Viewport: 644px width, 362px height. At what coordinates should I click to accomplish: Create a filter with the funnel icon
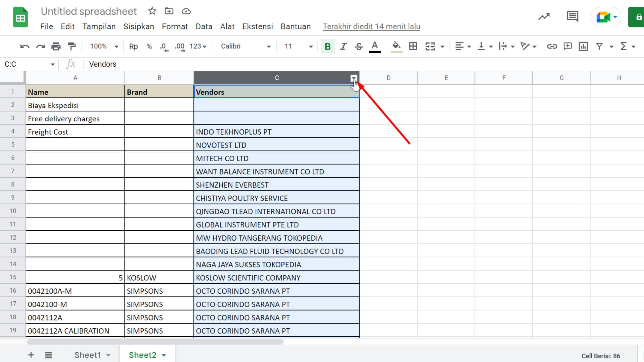pos(599,47)
